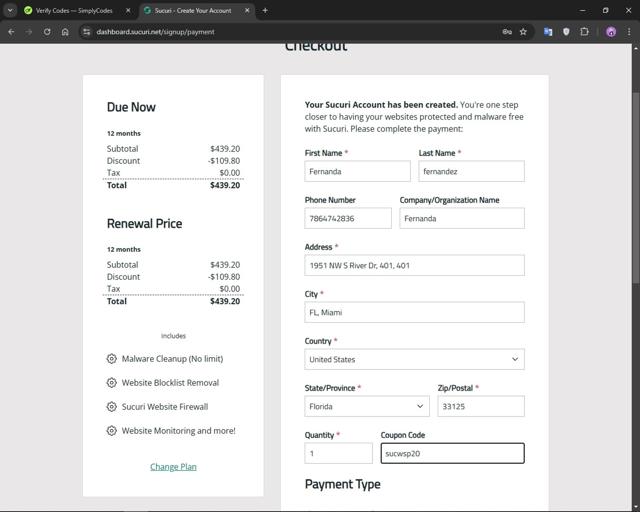This screenshot has height=512, width=640.
Task: Restore down the browser window
Action: coord(605,11)
